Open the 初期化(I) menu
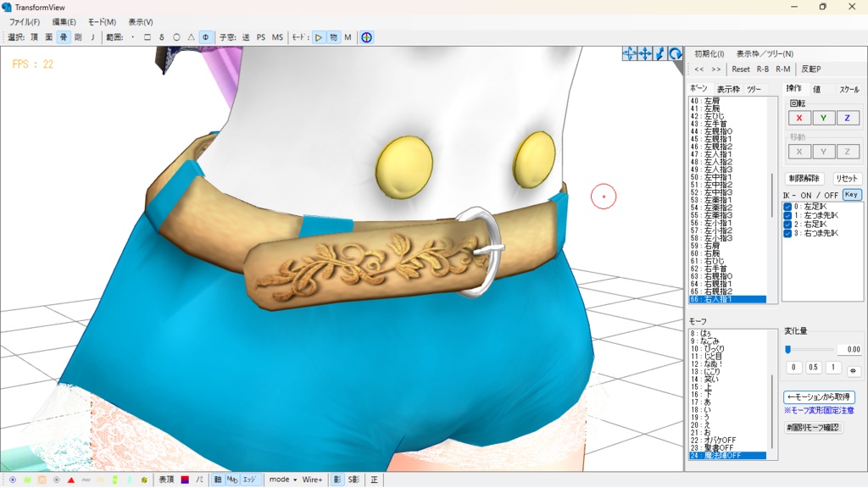Viewport: 868px width, 488px height. point(709,53)
